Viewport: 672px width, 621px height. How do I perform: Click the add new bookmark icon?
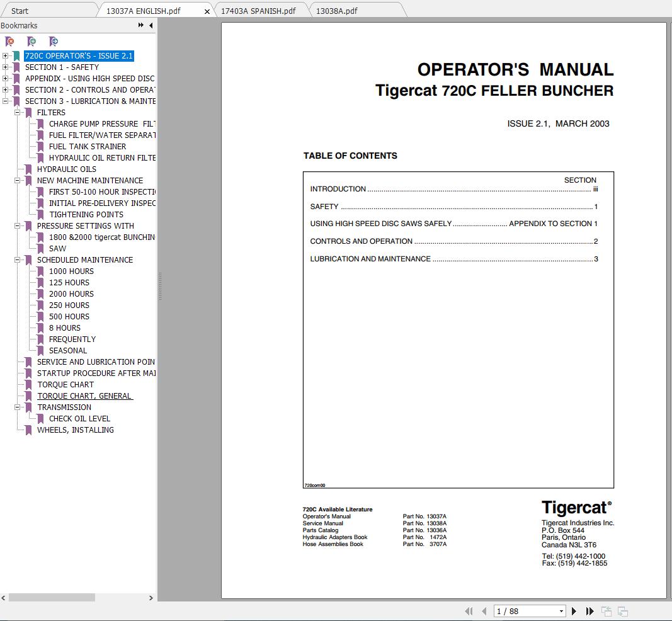tap(31, 41)
